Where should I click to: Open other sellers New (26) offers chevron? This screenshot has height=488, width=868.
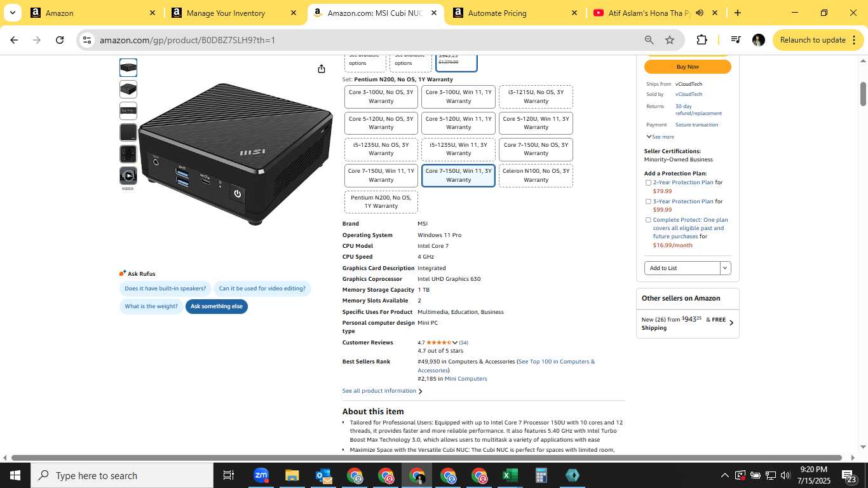[x=731, y=323]
